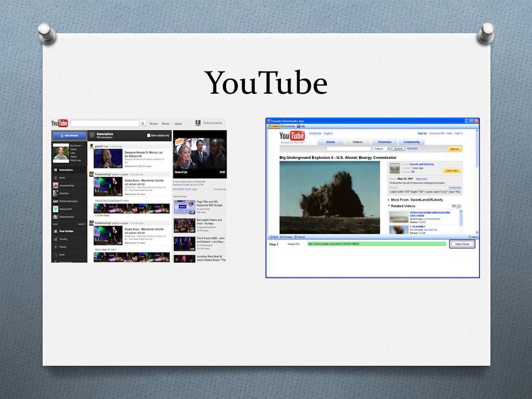Open the Videos tab on classic YouTube page
Image resolution: width=532 pixels, height=399 pixels.
point(357,142)
